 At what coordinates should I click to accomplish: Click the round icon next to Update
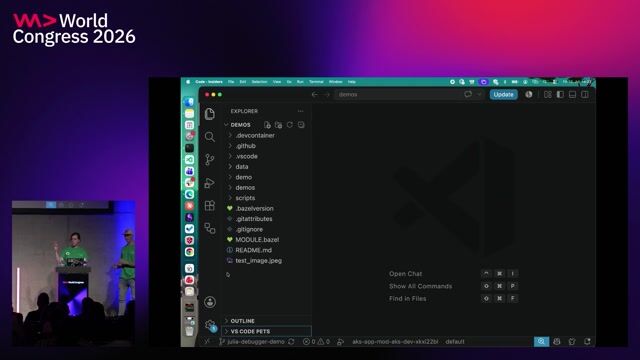pos(529,94)
